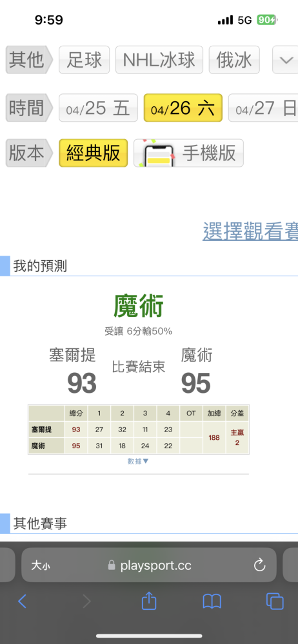Switch to 手機版 version

[188, 153]
